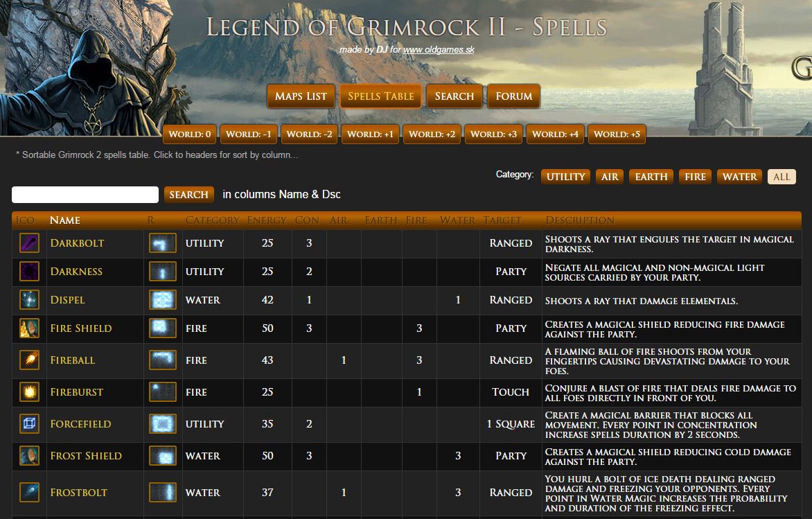812x519 pixels.
Task: Sort table by Fire column header
Action: point(416,220)
